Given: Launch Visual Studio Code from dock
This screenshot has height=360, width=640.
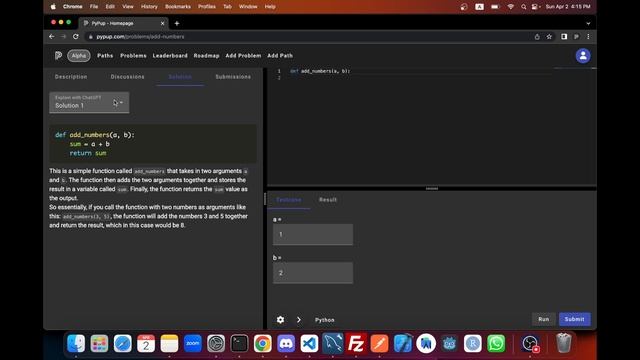Looking at the screenshot, I should 309,343.
